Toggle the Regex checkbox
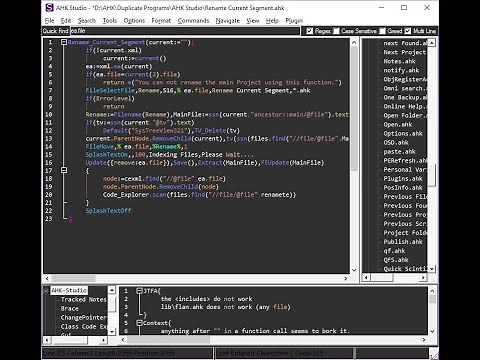 pyautogui.click(x=310, y=31)
